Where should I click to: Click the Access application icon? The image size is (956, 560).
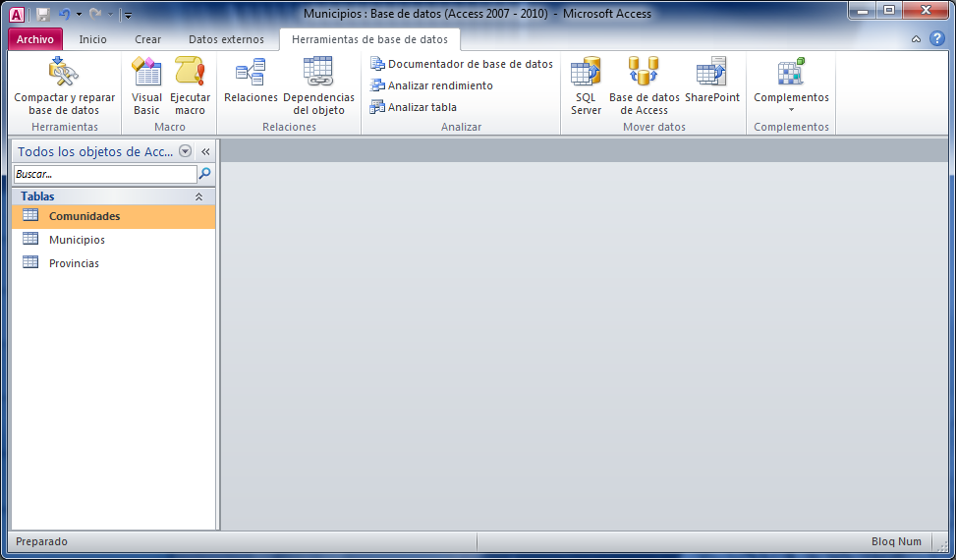(x=17, y=14)
